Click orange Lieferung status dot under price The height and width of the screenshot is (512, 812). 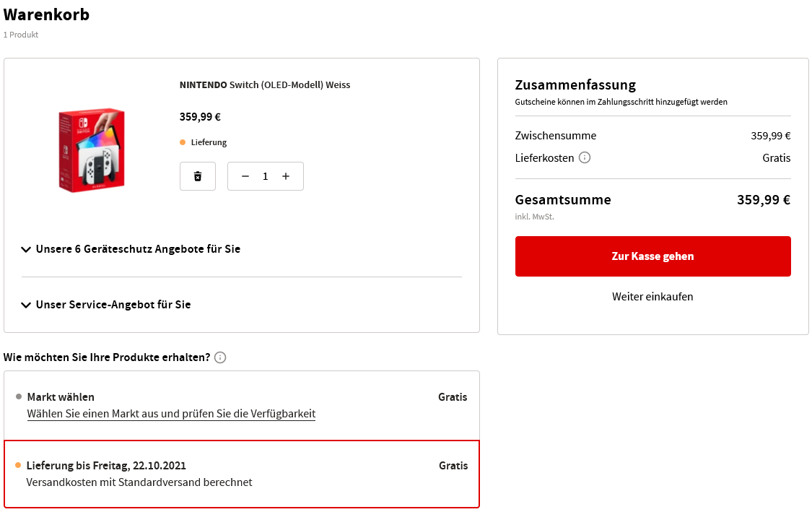[x=183, y=142]
